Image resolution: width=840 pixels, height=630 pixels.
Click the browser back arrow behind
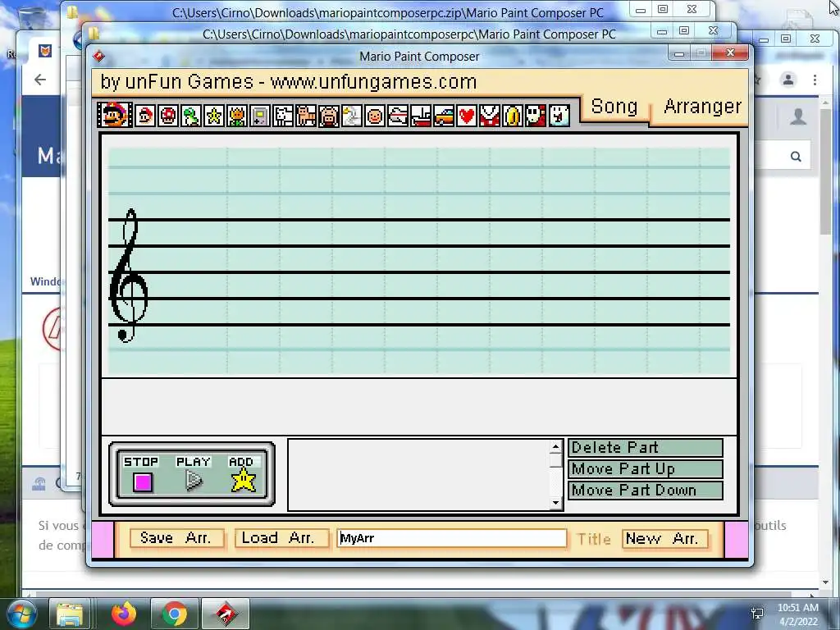(40, 80)
